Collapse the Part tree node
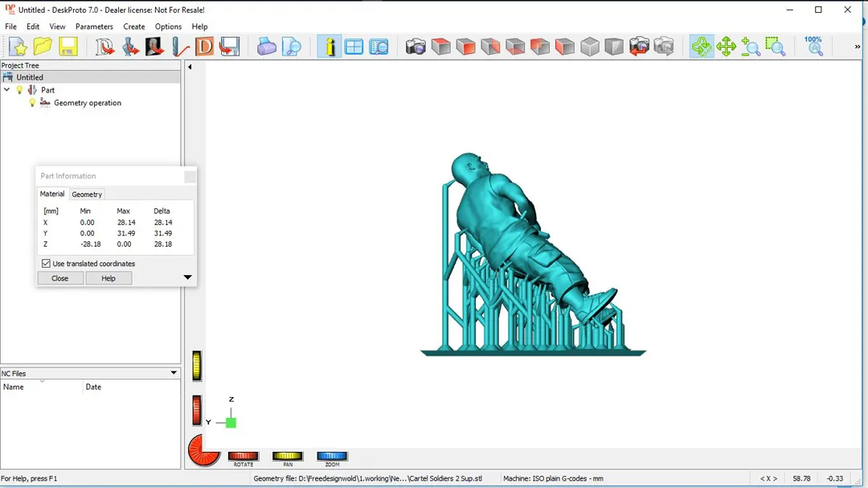The width and height of the screenshot is (868, 488). pyautogui.click(x=7, y=90)
